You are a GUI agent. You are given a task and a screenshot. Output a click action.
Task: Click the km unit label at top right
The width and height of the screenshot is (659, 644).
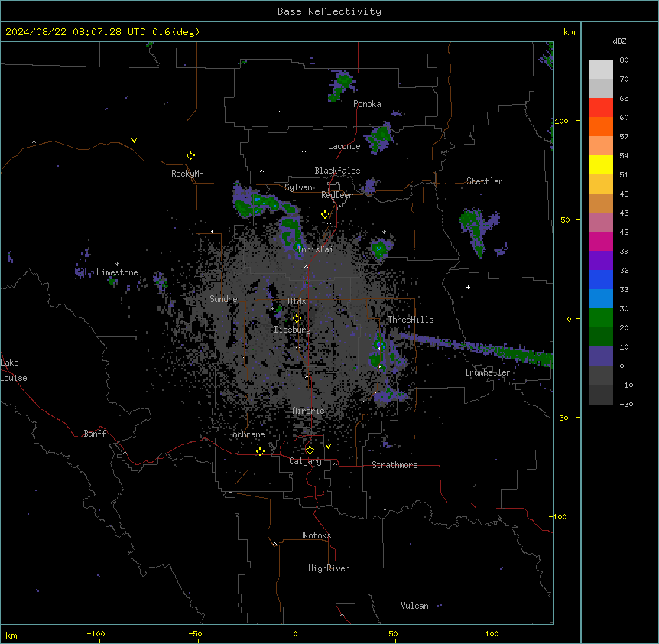pos(569,32)
